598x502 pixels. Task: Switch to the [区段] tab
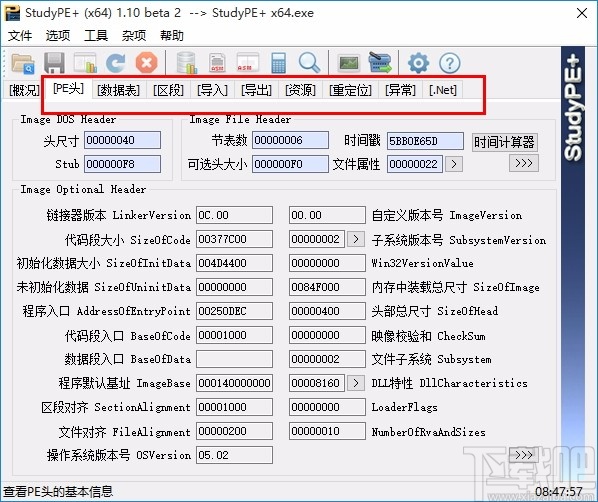click(x=168, y=90)
